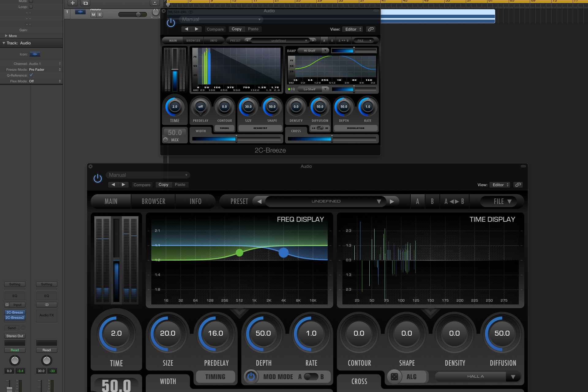Click Paste in lower plugin header
This screenshot has width=588, height=392.
coord(180,185)
